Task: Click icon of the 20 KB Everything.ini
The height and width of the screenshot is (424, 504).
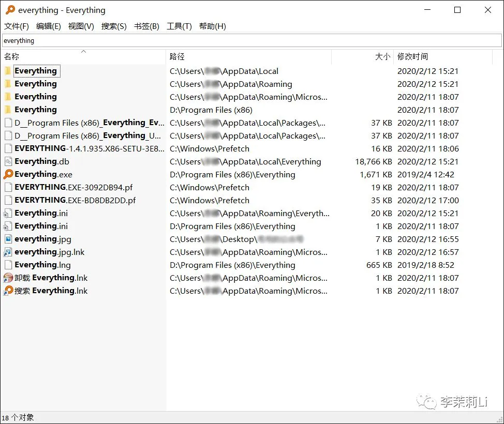Action: tap(8, 213)
